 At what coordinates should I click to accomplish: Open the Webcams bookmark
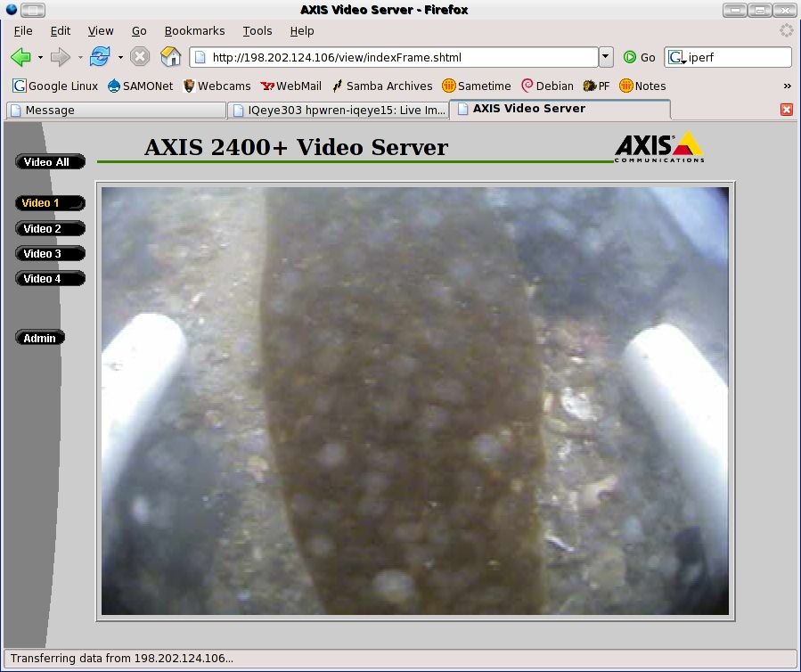pos(217,86)
